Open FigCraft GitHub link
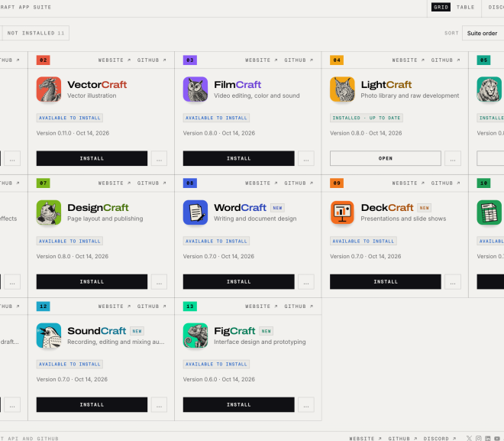The image size is (504, 441). tap(299, 306)
